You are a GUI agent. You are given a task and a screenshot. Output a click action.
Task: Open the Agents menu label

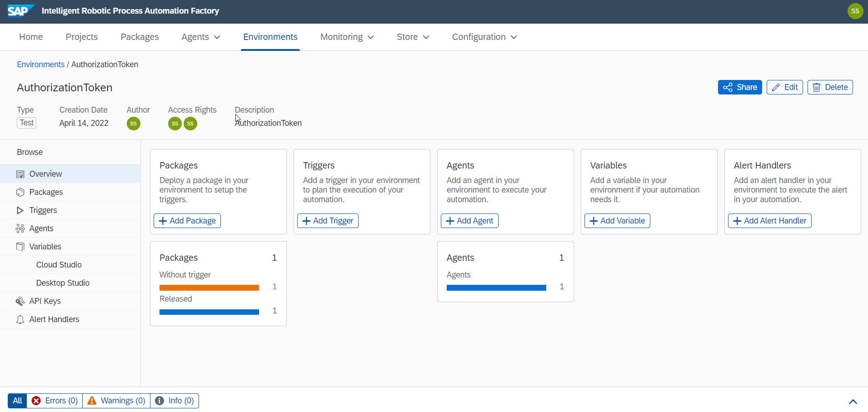coord(195,37)
